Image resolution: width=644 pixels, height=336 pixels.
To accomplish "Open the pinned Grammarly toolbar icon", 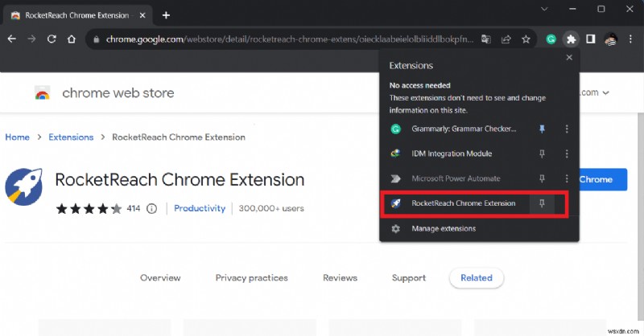I will 551,39.
